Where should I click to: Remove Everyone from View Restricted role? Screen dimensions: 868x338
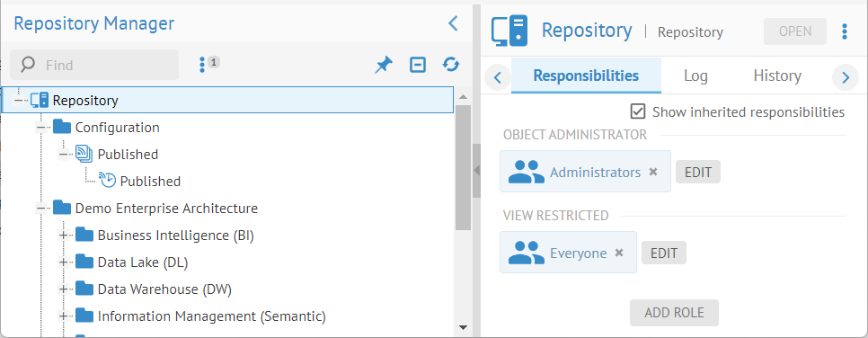pos(619,253)
